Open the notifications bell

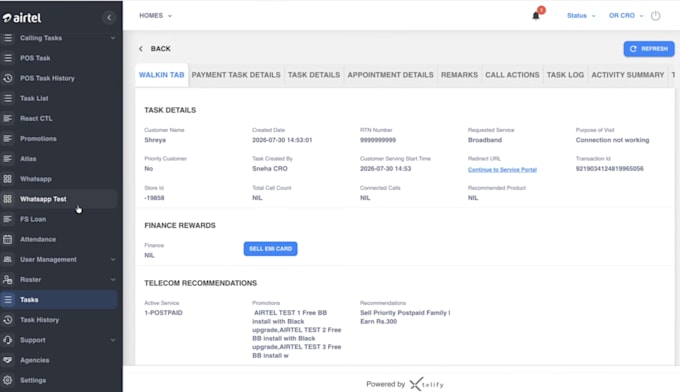(x=536, y=16)
